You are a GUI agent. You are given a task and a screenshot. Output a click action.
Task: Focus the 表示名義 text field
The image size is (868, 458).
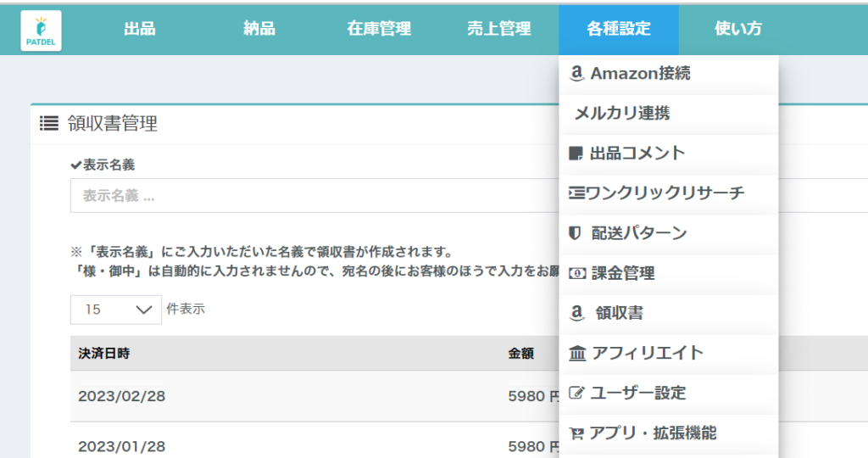314,195
